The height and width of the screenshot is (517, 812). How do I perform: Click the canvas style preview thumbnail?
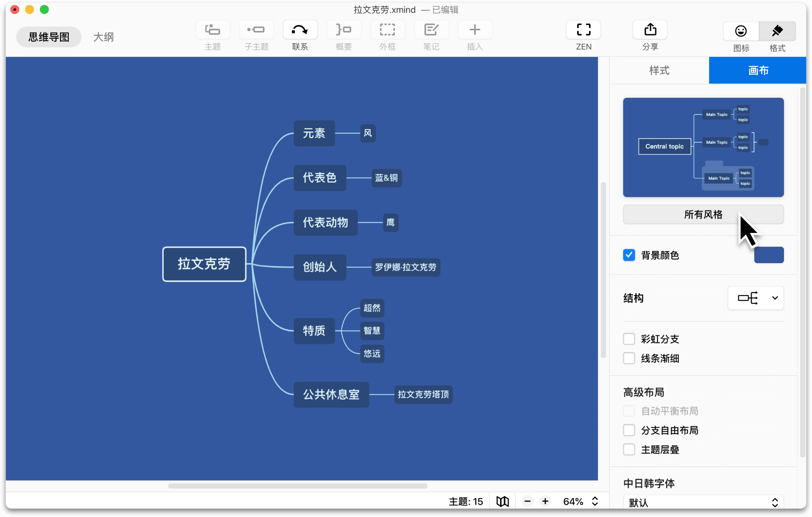[703, 147]
